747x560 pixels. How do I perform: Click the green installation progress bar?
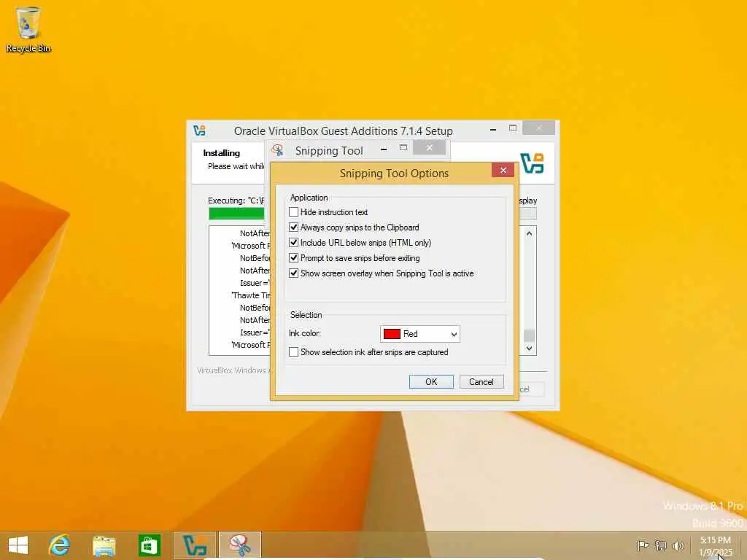coord(236,214)
